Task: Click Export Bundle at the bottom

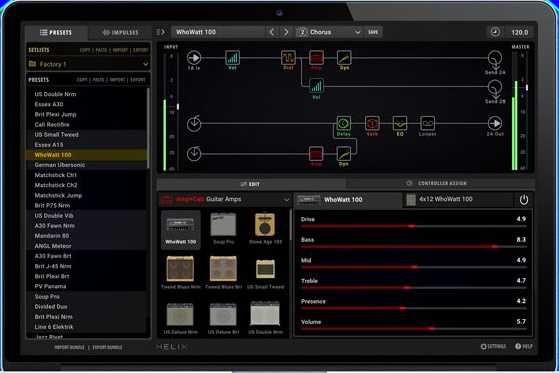Action: (107, 347)
